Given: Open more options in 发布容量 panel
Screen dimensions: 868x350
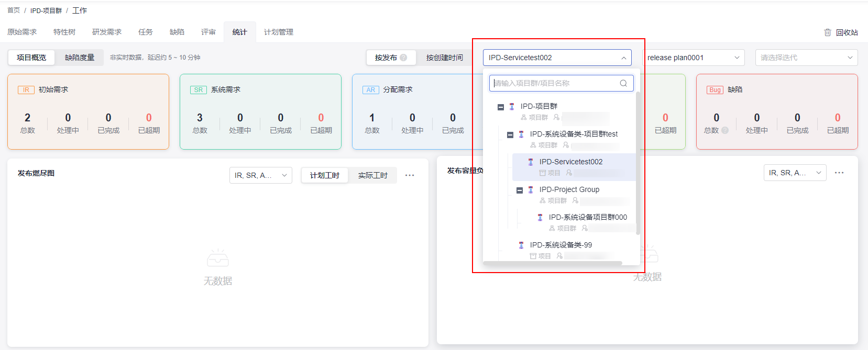Looking at the screenshot, I should 839,173.
